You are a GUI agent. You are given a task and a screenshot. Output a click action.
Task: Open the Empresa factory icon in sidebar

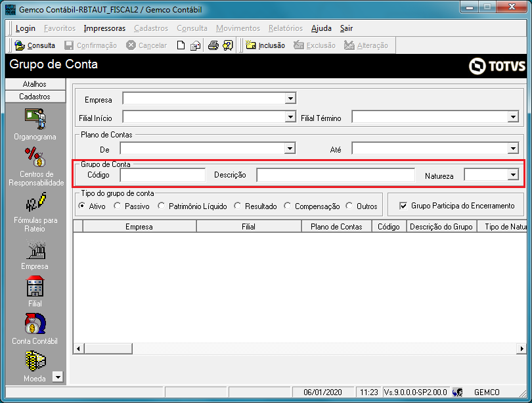click(35, 250)
